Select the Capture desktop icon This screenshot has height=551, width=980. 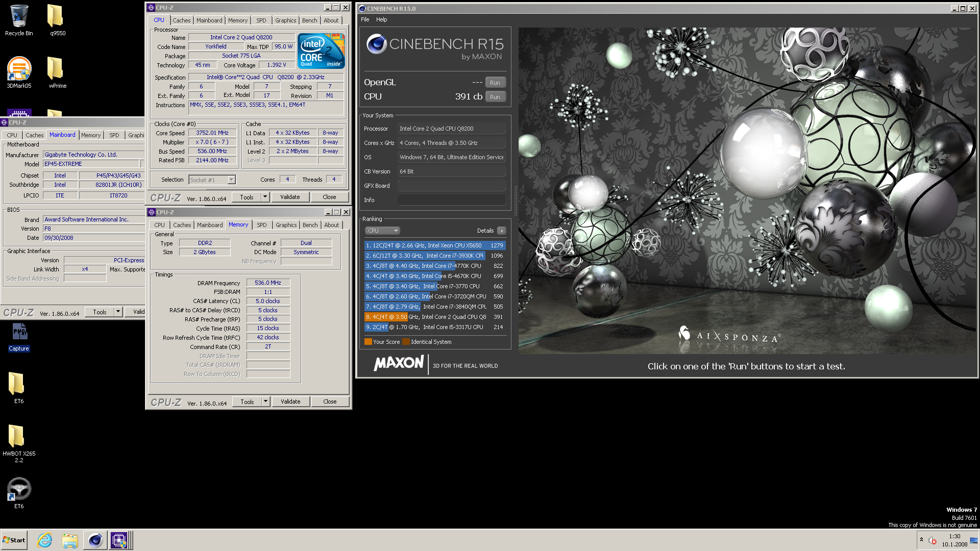pyautogui.click(x=19, y=337)
